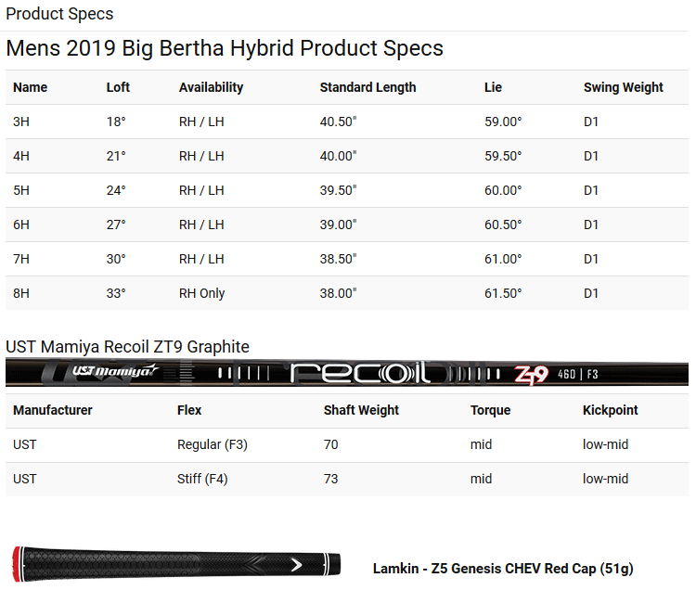Click the UST Mamiya logo on shaft
Image resolution: width=696 pixels, height=616 pixels.
[x=115, y=370]
